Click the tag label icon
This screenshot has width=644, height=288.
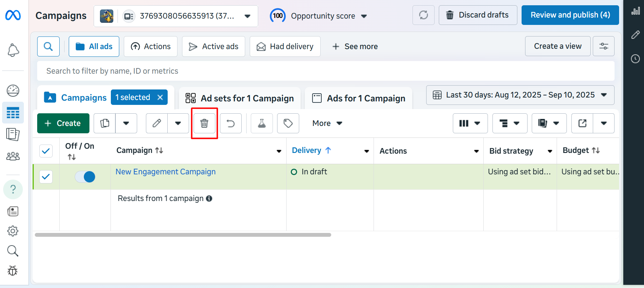click(288, 123)
